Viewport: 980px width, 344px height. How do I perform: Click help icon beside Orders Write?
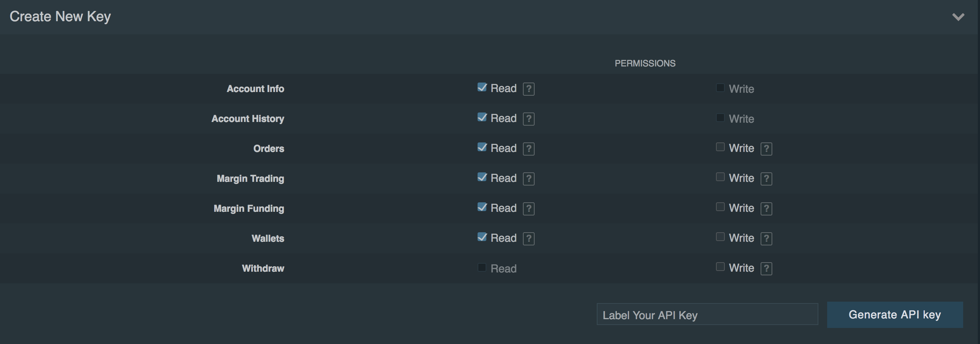click(x=766, y=149)
